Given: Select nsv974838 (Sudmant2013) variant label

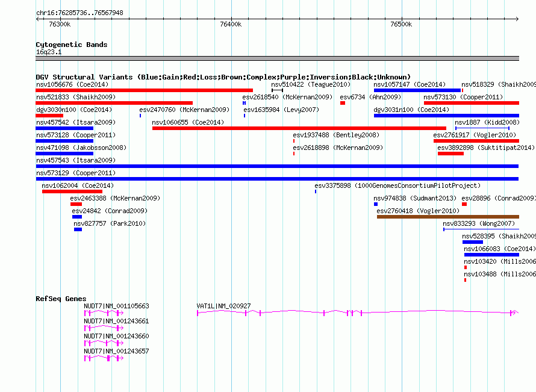Looking at the screenshot, I should 415,198.
